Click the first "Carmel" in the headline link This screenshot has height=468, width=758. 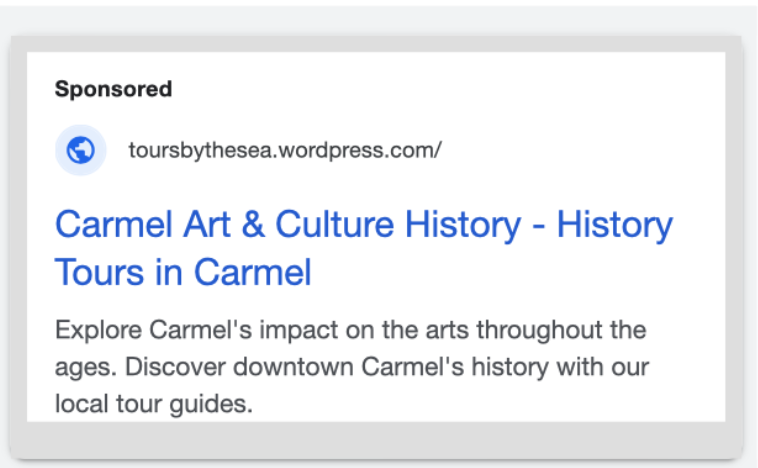click(114, 224)
